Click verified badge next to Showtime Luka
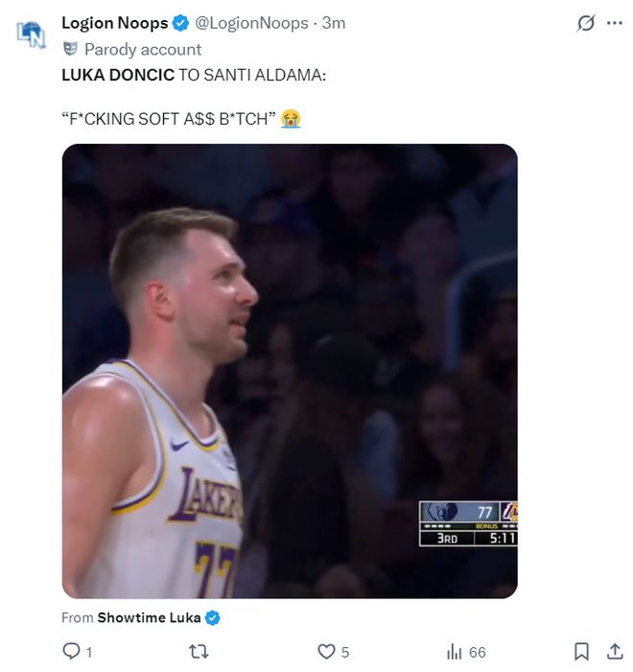Screen dimensions: 633x672 pos(213,617)
